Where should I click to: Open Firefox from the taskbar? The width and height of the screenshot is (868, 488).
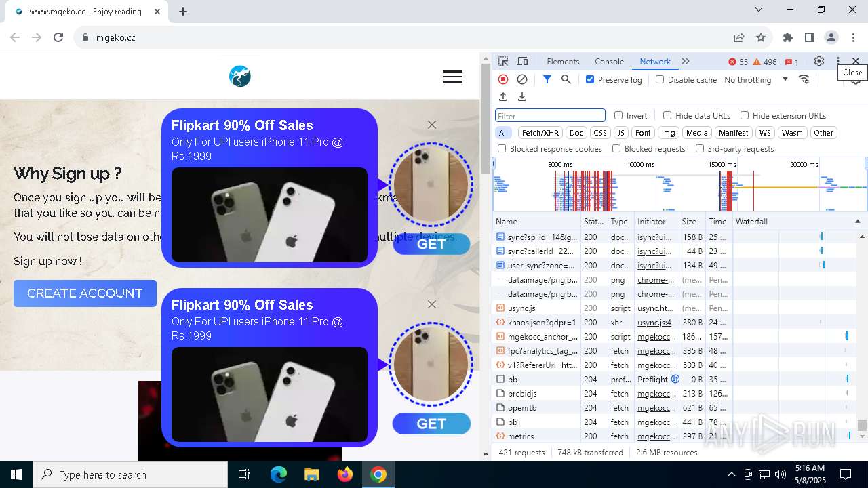345,474
